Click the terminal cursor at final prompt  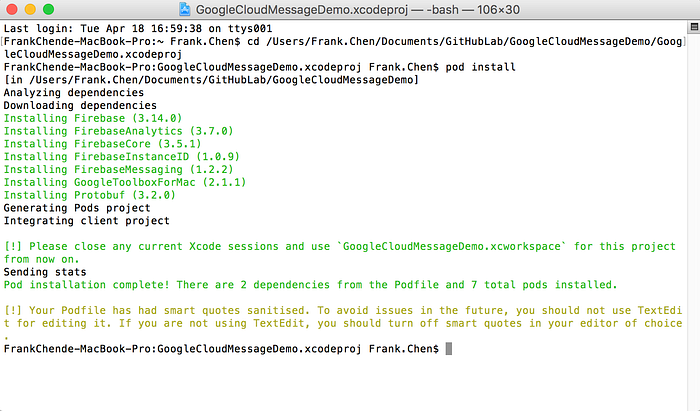(449, 349)
